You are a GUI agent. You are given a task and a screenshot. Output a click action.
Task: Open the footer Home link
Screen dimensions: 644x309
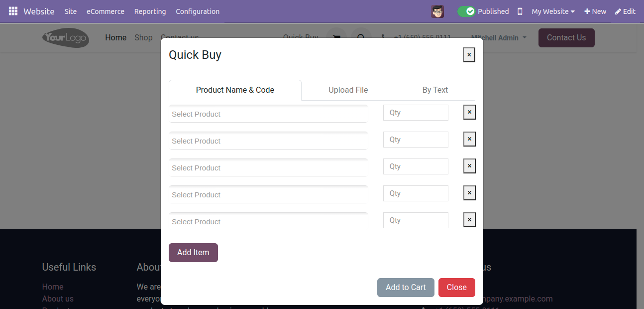point(53,287)
